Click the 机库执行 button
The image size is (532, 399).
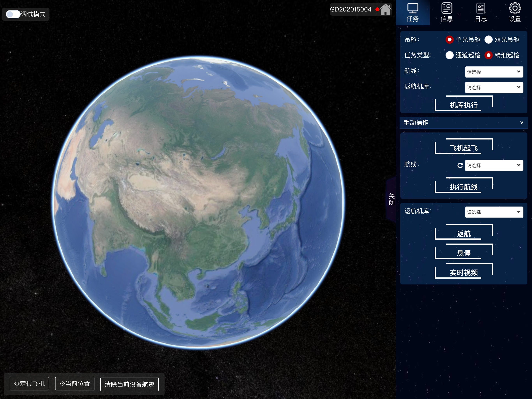464,104
